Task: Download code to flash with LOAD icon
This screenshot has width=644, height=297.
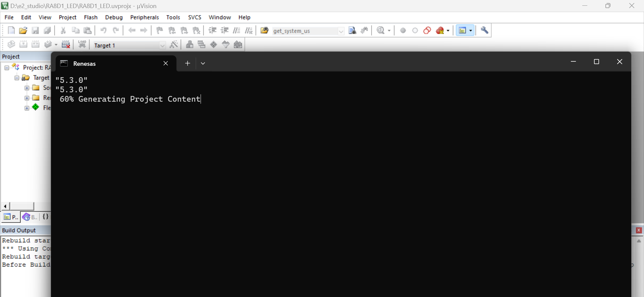Action: coord(82,45)
